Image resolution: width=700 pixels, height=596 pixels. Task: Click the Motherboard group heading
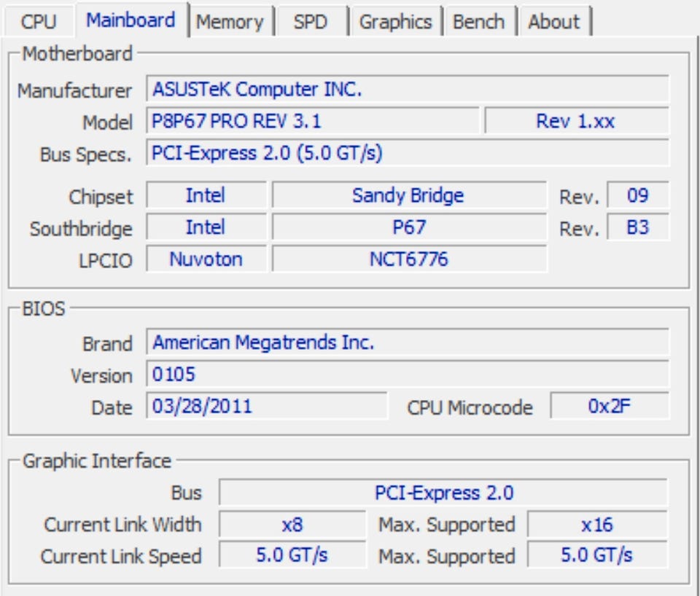(77, 53)
